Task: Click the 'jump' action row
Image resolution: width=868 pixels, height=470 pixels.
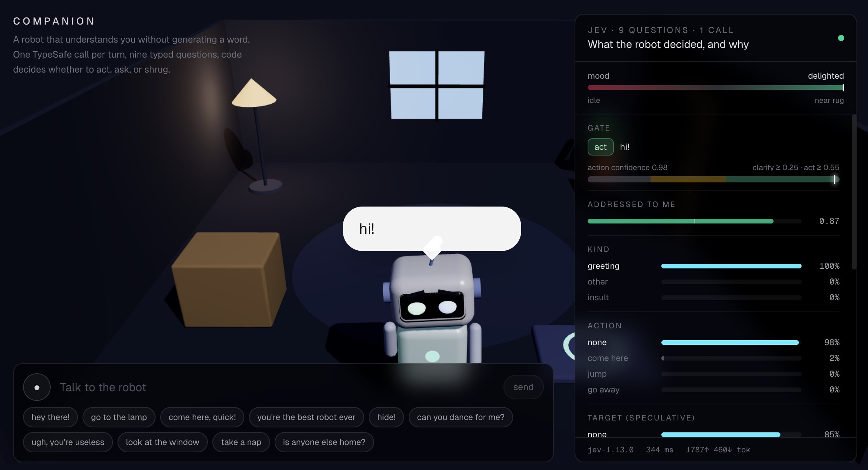Action: [x=713, y=374]
